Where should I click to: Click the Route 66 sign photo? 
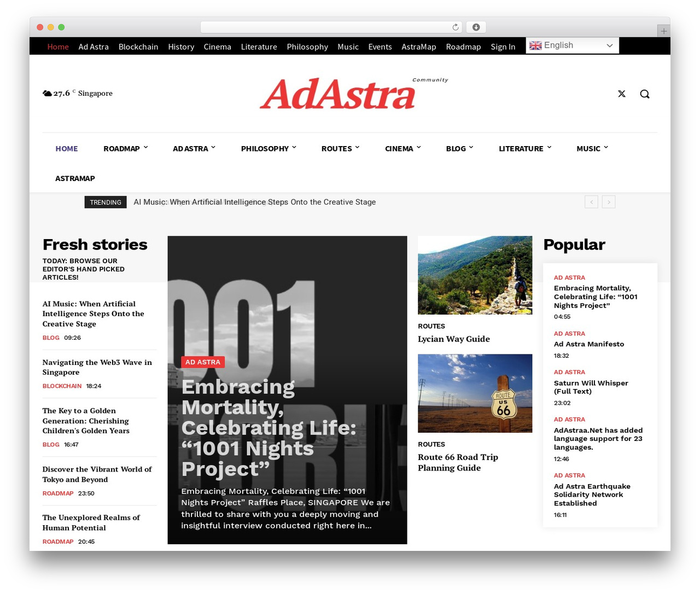(475, 393)
